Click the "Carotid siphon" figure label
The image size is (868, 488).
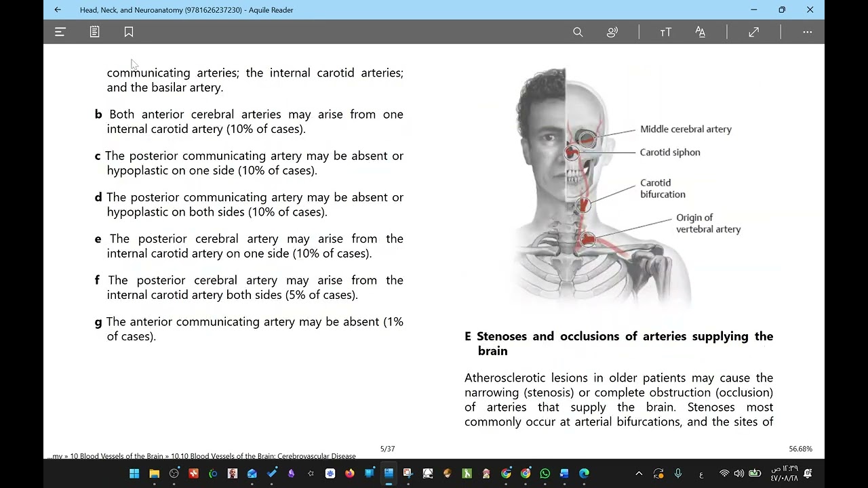pos(670,152)
